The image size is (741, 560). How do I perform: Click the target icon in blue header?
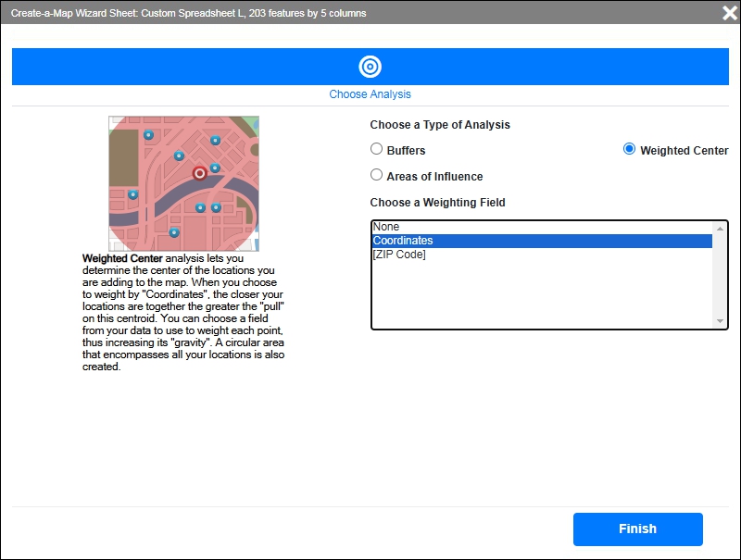pos(370,67)
